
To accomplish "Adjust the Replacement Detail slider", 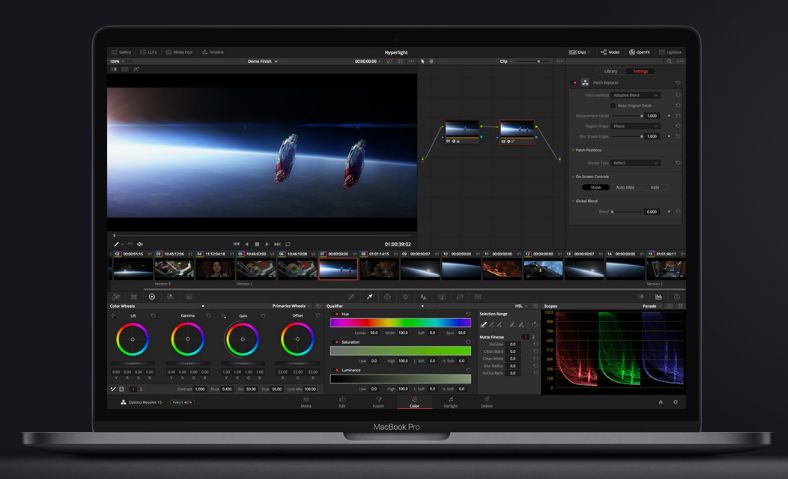I will pos(627,116).
